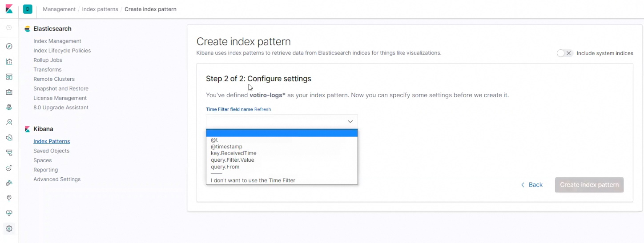Select I don't want to use the Time Filter
The width and height of the screenshot is (644, 243).
coord(282,180)
